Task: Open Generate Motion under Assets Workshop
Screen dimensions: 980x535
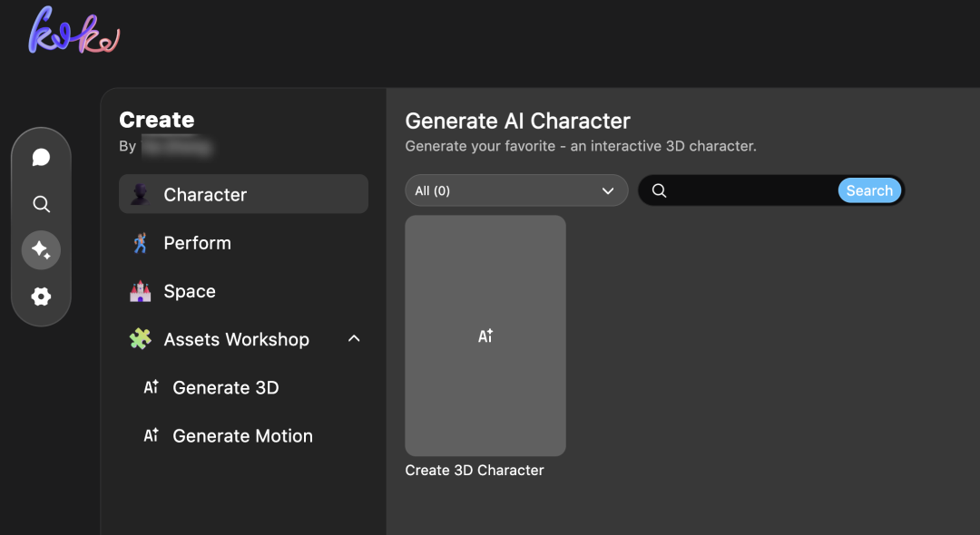Action: pos(243,435)
